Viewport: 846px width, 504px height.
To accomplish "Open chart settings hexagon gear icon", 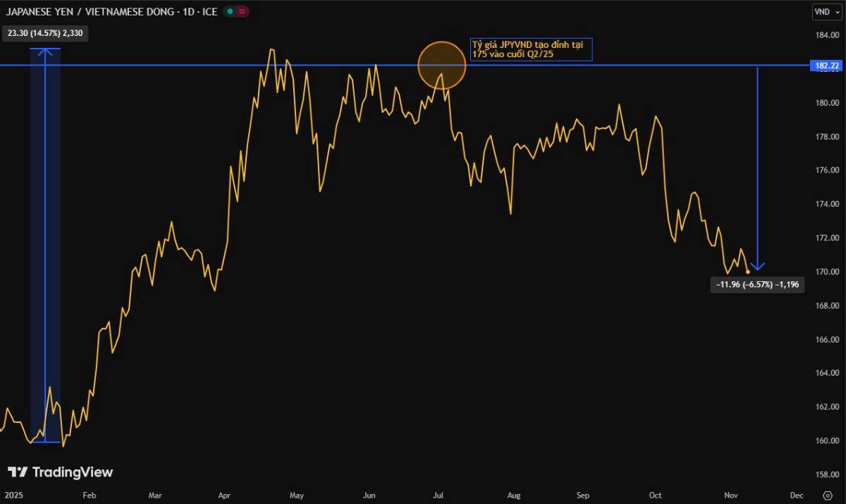I will coord(827,495).
